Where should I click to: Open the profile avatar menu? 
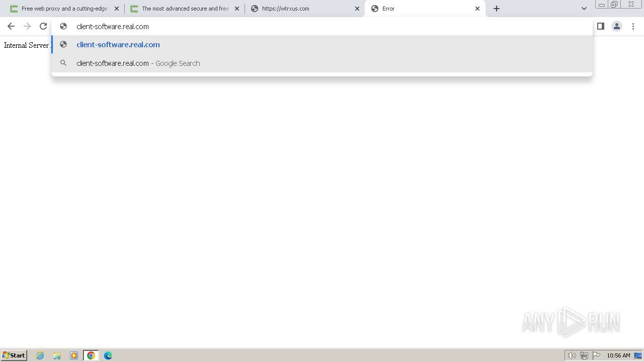coord(617,26)
